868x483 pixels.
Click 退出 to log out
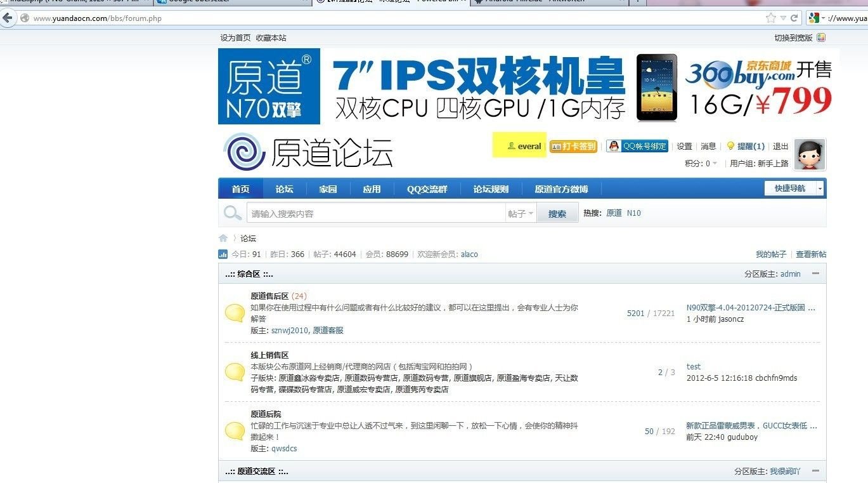pos(781,147)
